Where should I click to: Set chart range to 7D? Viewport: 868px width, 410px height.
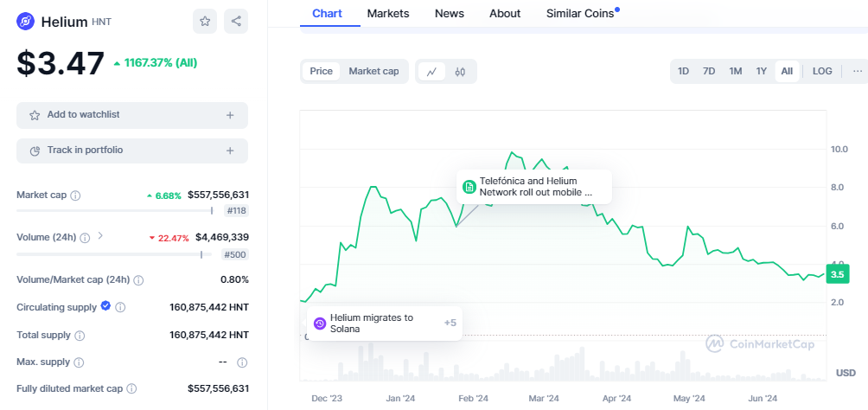(x=709, y=71)
